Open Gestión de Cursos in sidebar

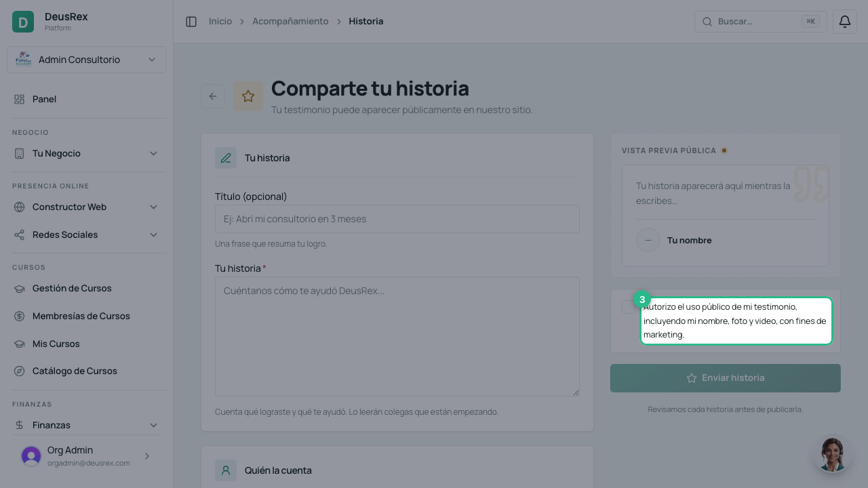click(x=86, y=288)
